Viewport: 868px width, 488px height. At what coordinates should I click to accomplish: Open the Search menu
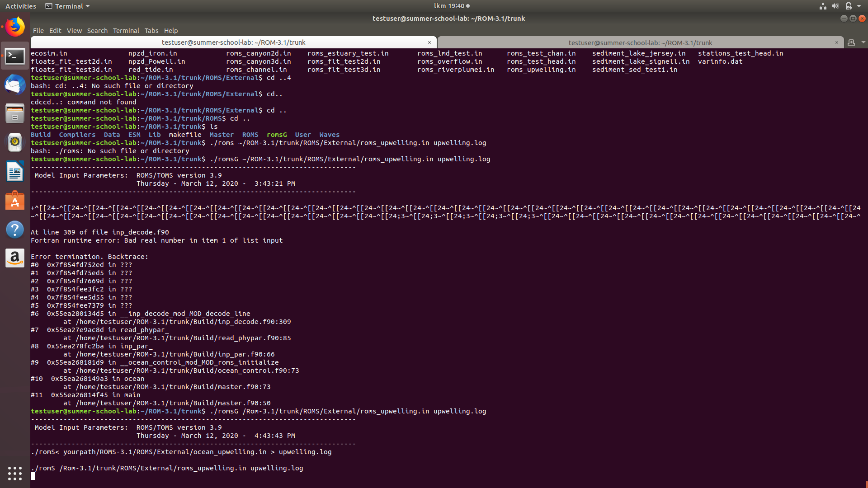97,31
